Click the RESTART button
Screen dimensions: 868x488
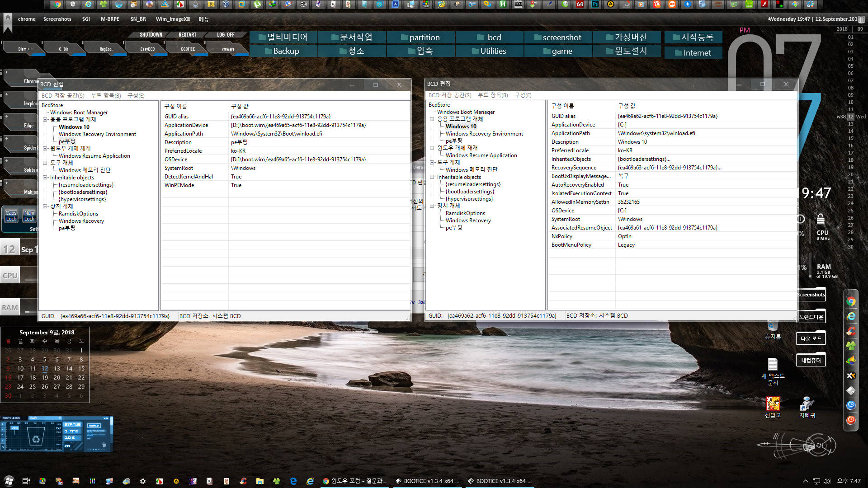click(187, 35)
